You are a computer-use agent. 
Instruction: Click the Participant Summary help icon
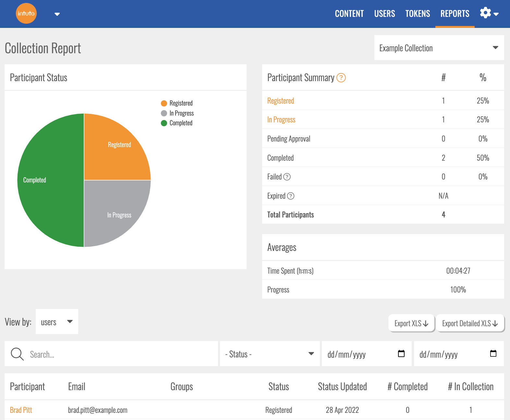coord(341,78)
